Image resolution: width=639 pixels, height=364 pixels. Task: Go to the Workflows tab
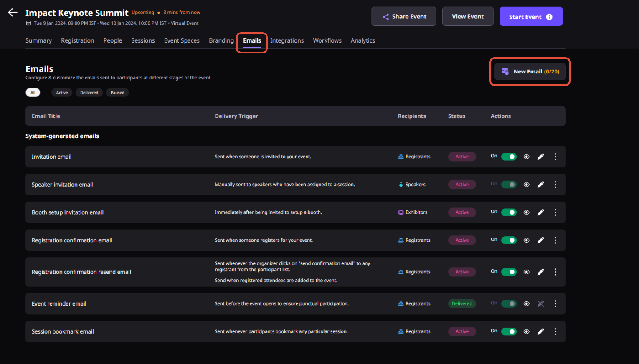327,40
